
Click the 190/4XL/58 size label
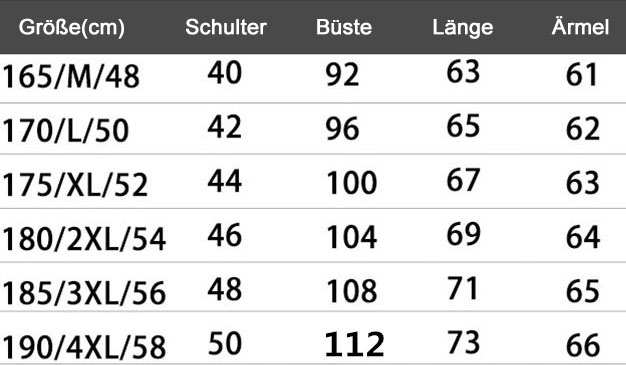(x=84, y=347)
